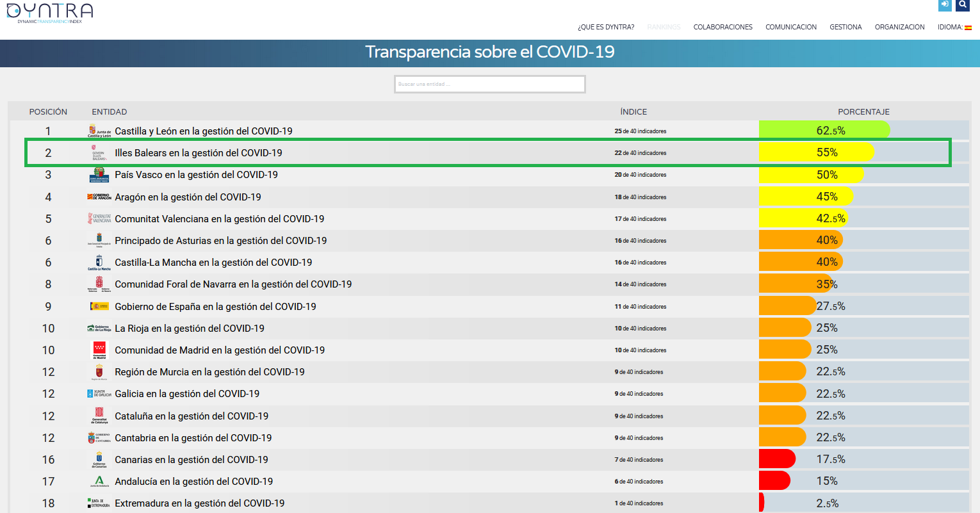Open the search magnifier icon
Image resolution: width=980 pixels, height=513 pixels.
click(x=963, y=5)
